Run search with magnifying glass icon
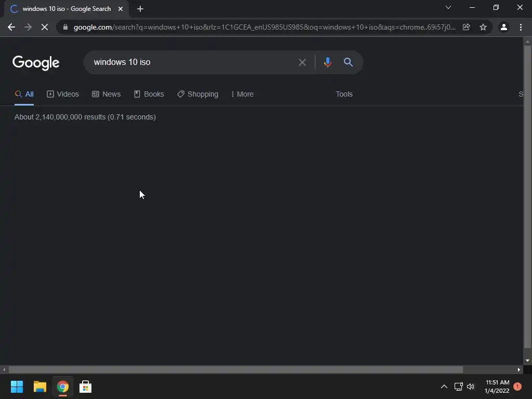 (x=348, y=62)
